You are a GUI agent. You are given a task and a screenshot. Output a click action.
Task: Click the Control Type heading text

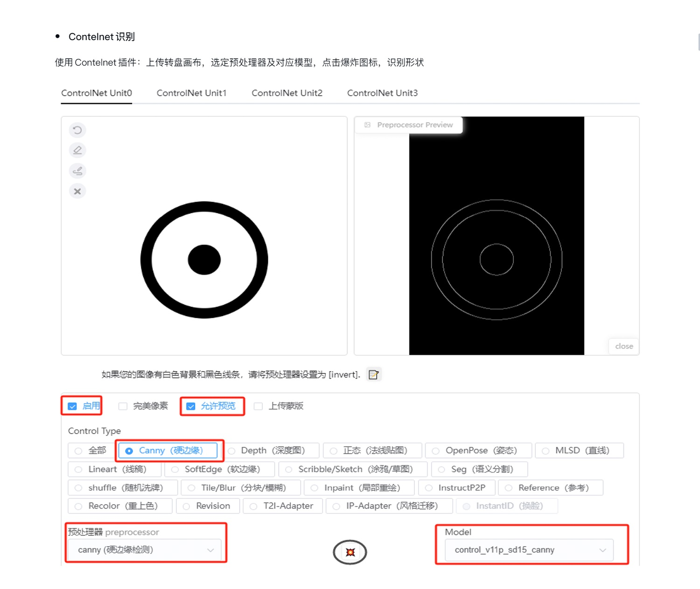tap(94, 431)
